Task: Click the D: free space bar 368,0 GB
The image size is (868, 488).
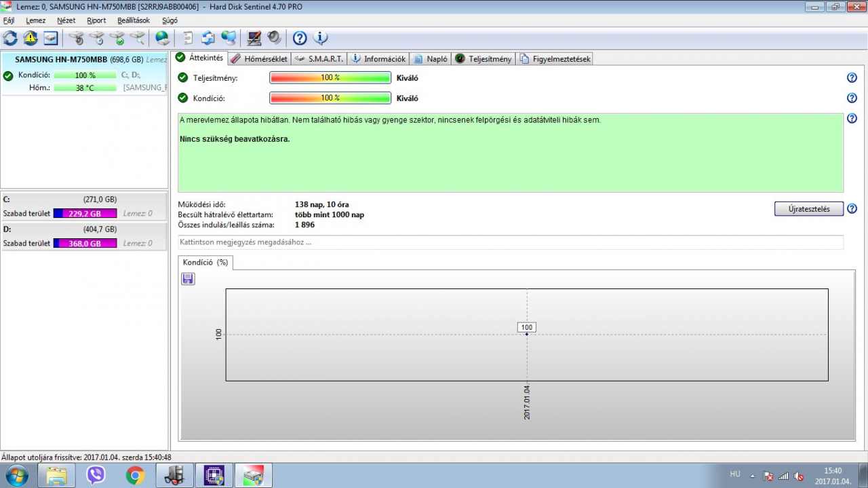Action: (85, 243)
